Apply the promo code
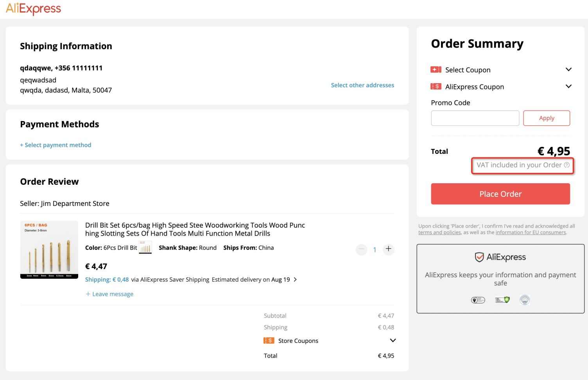Screen dimensions: 588x380 [546, 118]
